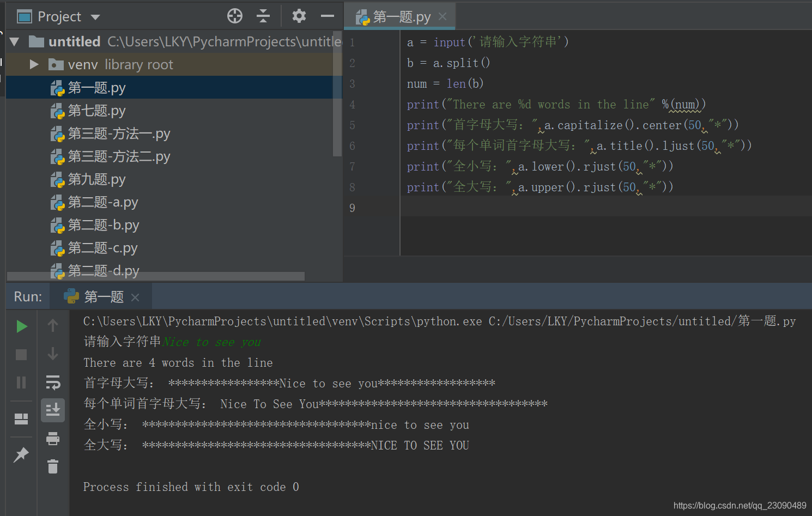Pin the Run tab
This screenshot has width=812, height=516.
pos(21,454)
